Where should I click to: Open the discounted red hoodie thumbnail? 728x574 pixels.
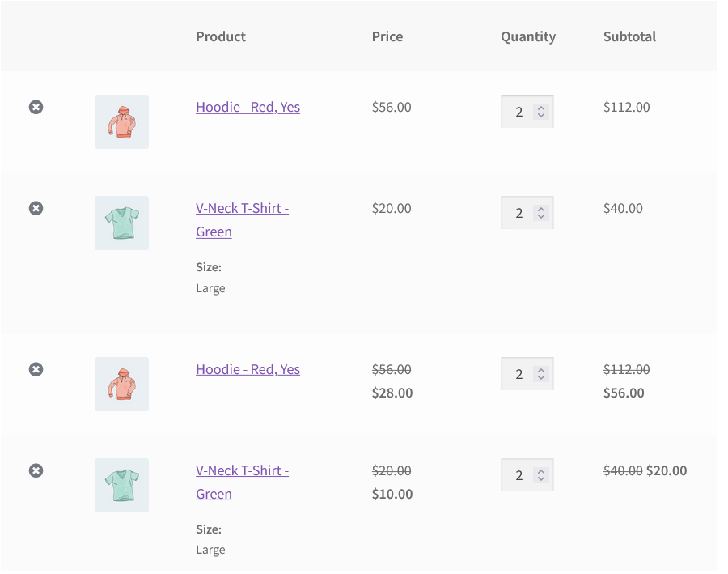click(121, 385)
